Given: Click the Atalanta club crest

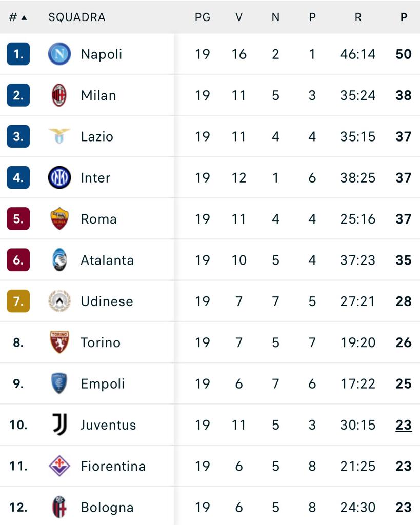Looking at the screenshot, I should pos(59,260).
